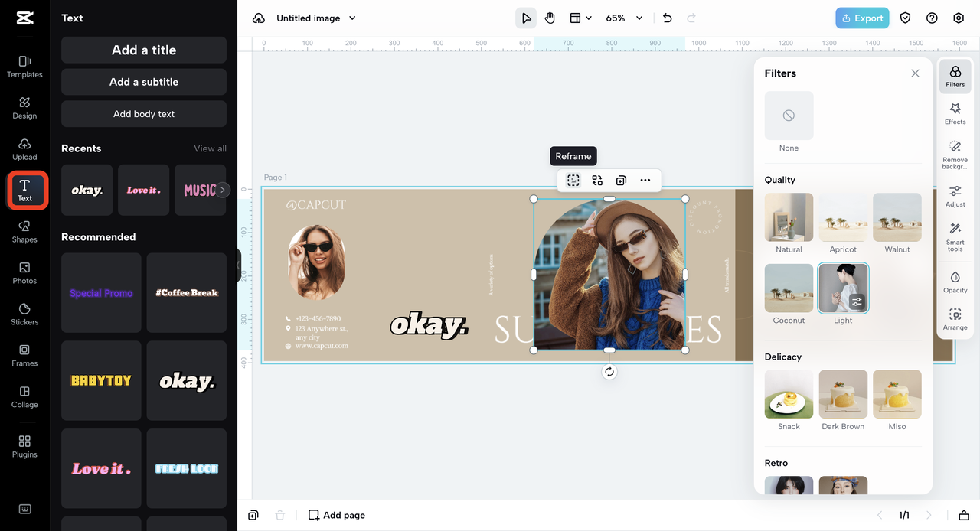Open the Arrange tool
This screenshot has width=980, height=531.
(x=955, y=319)
